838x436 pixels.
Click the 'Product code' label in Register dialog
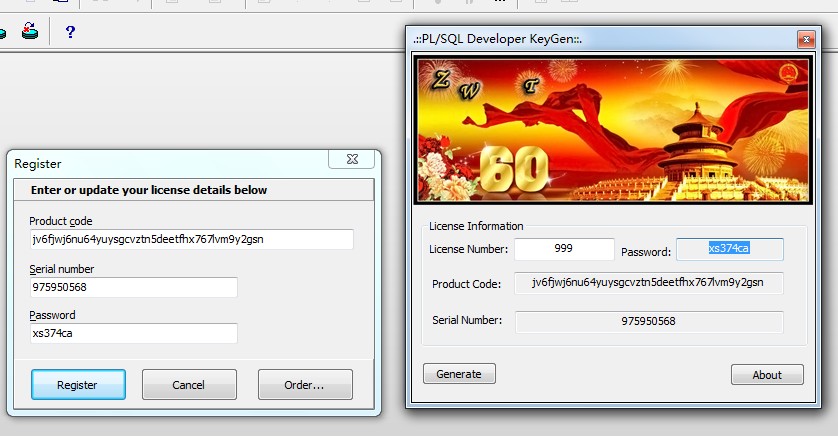(x=60, y=221)
